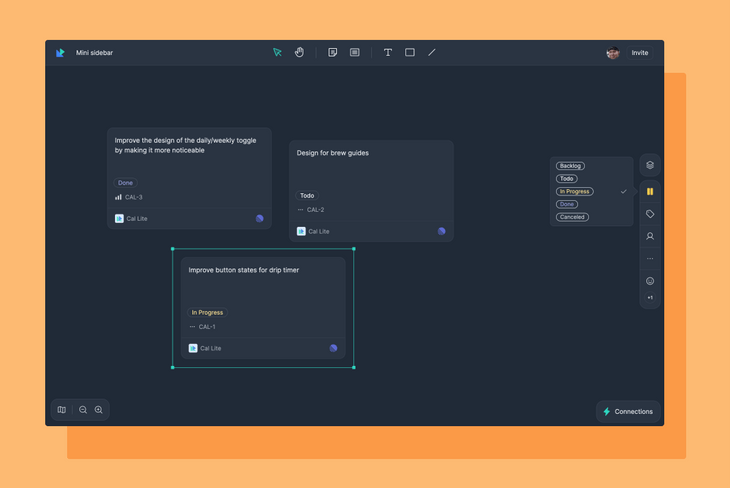The image size is (730, 488).
Task: Select the pointer cursor tool
Action: pyautogui.click(x=277, y=53)
